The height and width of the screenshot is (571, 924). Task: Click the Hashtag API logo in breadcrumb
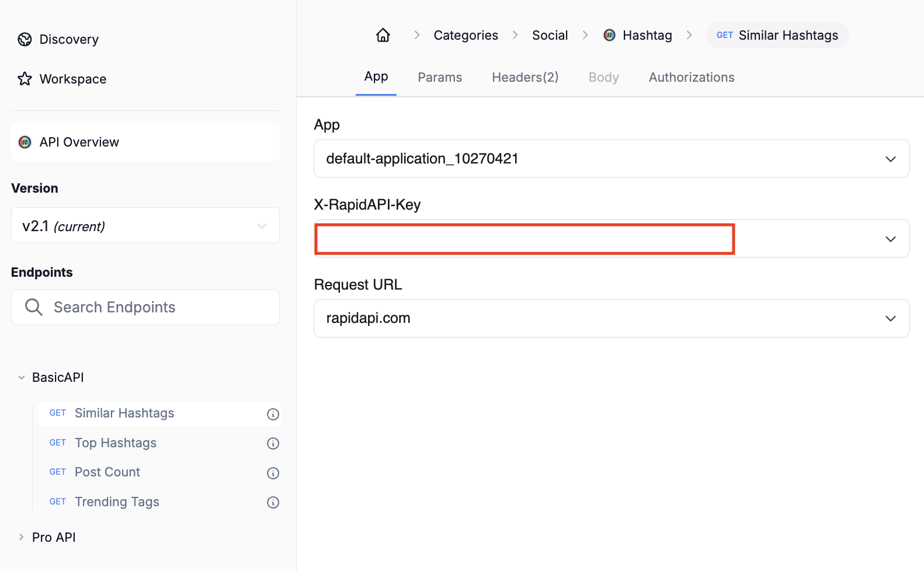(609, 35)
